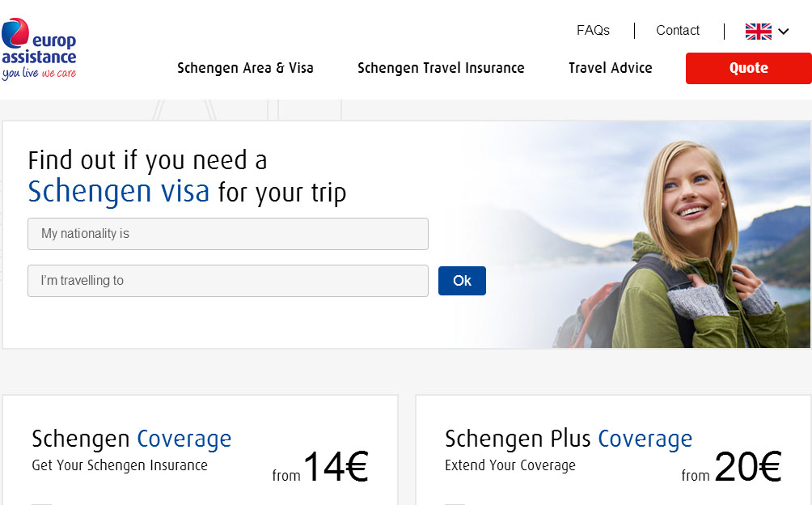
Task: Click the 'Schengen visa for your trip' heading
Action: click(x=187, y=192)
